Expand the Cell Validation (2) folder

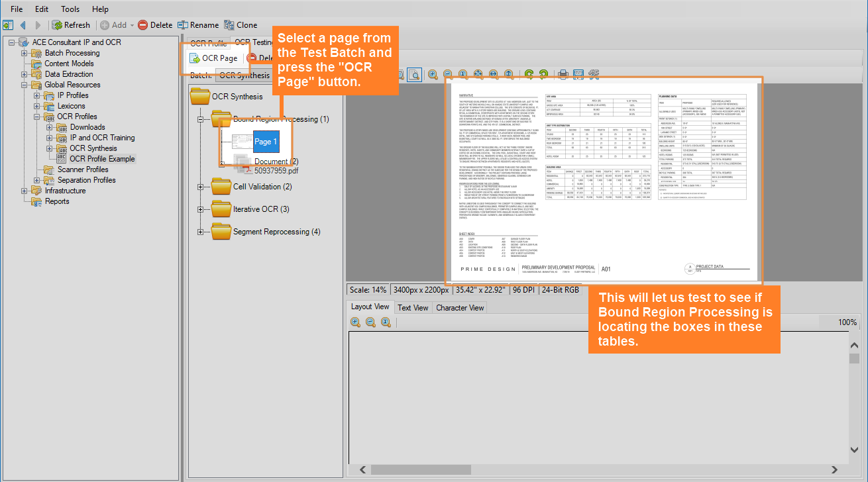201,187
